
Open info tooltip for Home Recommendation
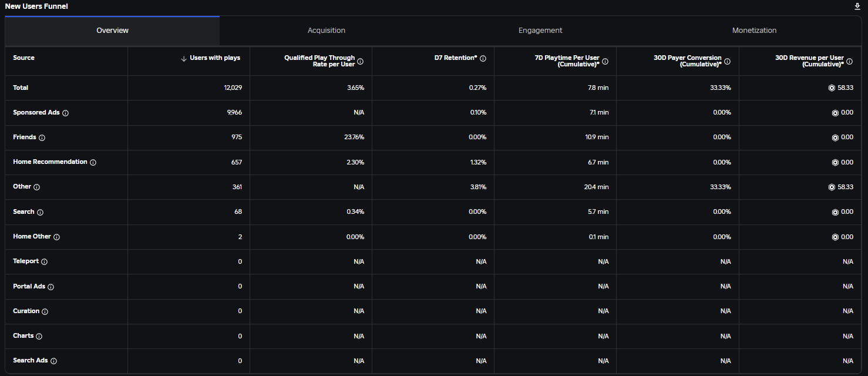click(93, 162)
